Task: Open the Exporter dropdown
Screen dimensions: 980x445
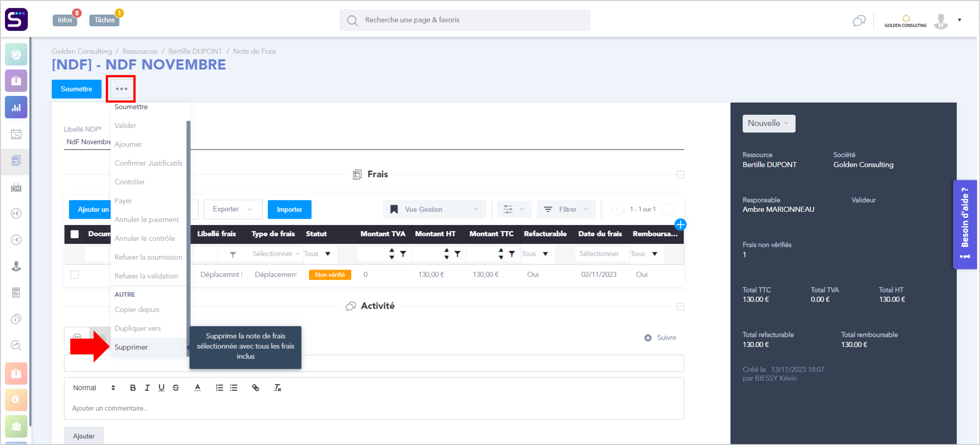Action: [233, 209]
